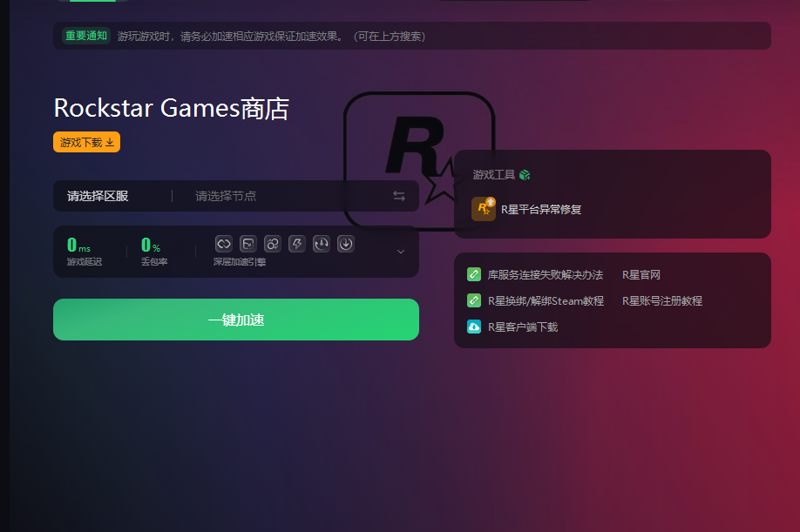
Task: Click green link icon beside R星换绑/解绑Steam教程
Action: [474, 300]
